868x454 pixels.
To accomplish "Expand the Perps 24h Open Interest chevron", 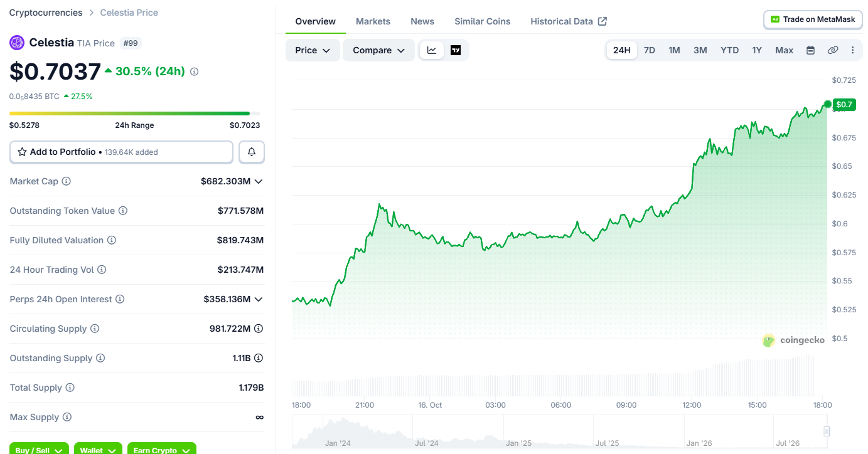I will [x=258, y=299].
